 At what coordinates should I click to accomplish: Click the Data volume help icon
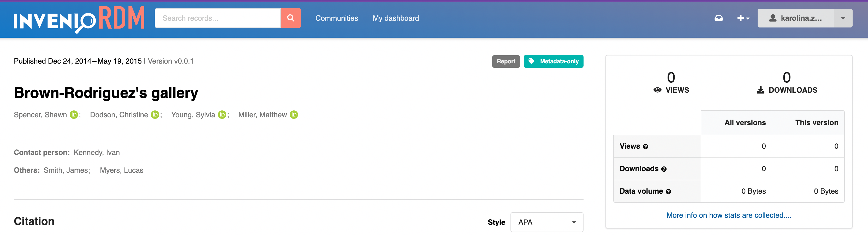[x=668, y=192]
